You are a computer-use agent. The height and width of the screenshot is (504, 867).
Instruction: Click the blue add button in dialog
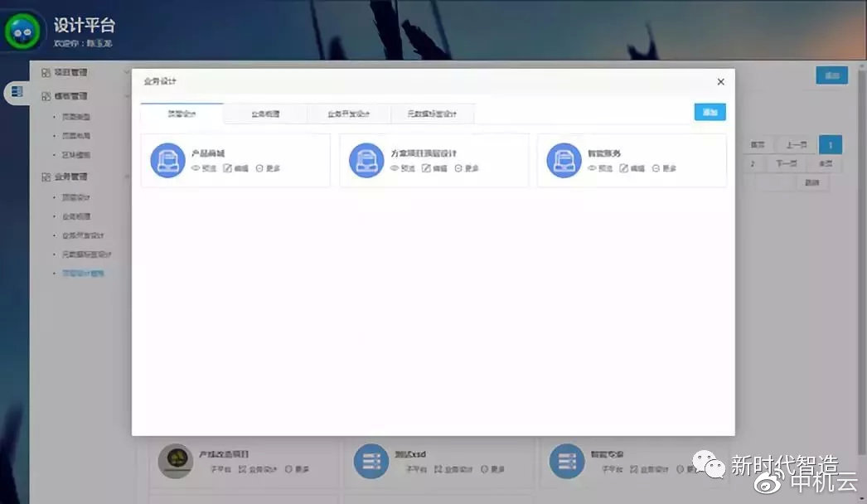[x=710, y=112]
